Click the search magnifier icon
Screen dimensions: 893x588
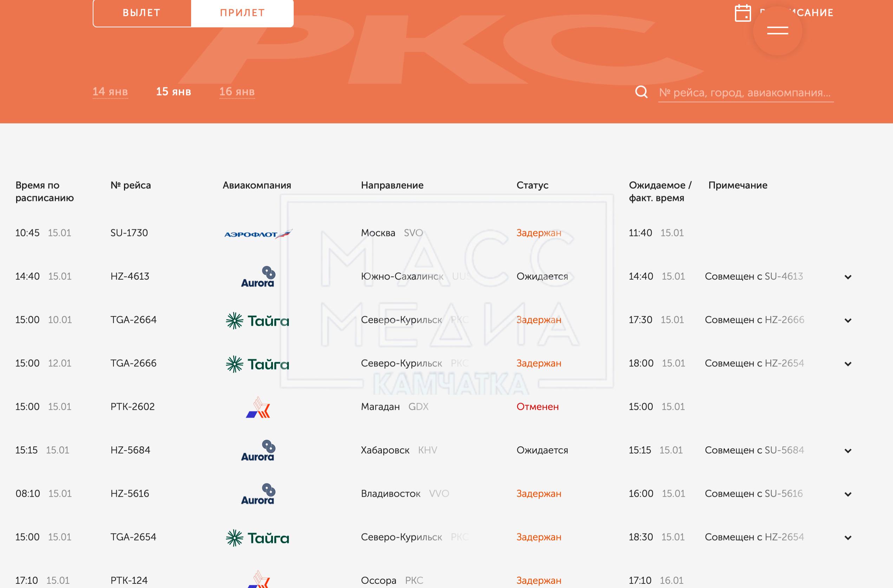641,92
